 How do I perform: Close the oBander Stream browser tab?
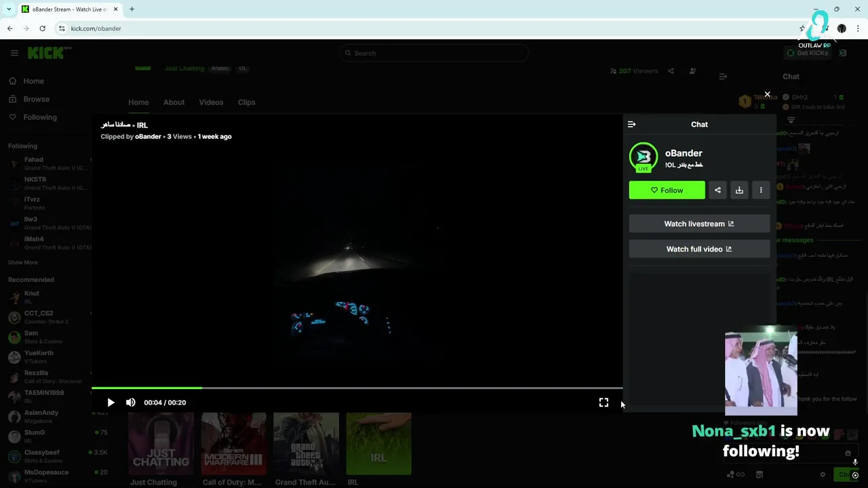coord(115,9)
